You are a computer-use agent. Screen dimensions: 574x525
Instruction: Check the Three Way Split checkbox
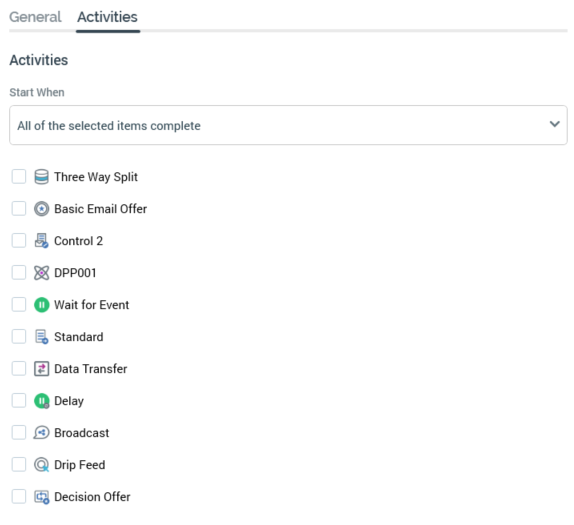tap(19, 176)
